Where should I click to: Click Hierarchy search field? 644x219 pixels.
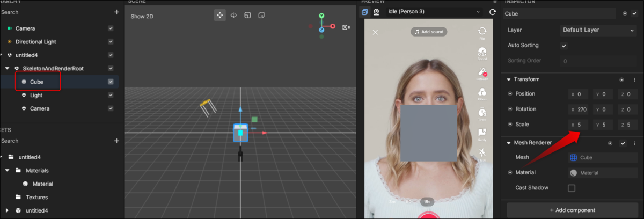pyautogui.click(x=55, y=12)
